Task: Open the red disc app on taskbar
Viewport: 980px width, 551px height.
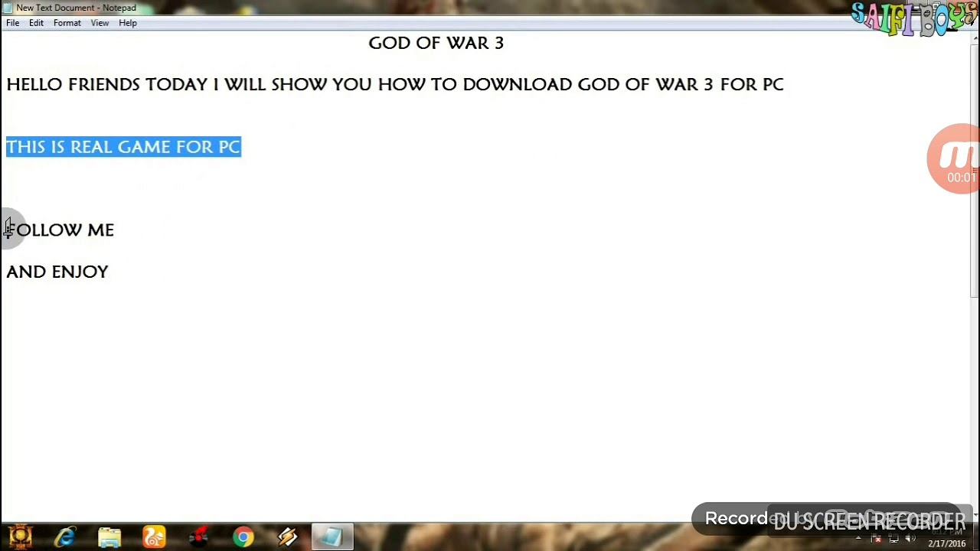Action: tap(199, 537)
